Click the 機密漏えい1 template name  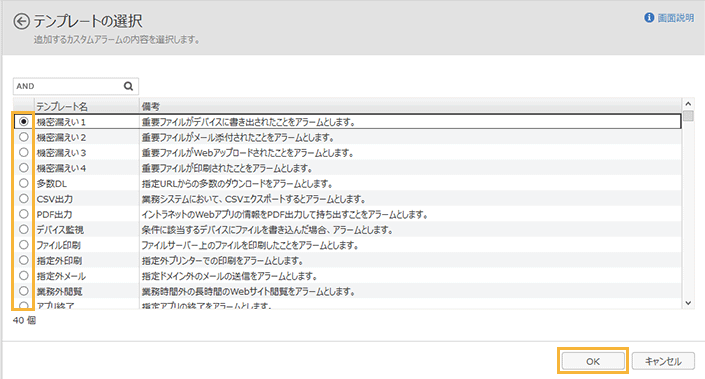(61, 122)
